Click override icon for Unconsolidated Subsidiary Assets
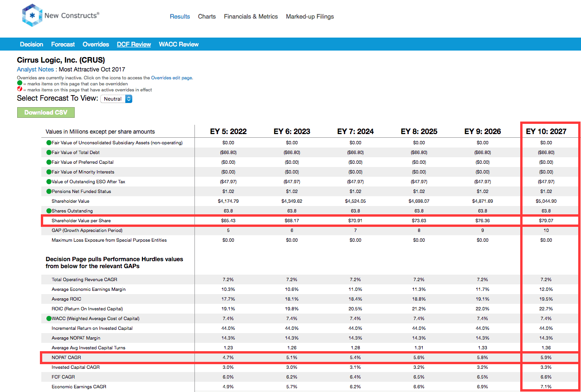This screenshot has width=581, height=392. (x=49, y=143)
